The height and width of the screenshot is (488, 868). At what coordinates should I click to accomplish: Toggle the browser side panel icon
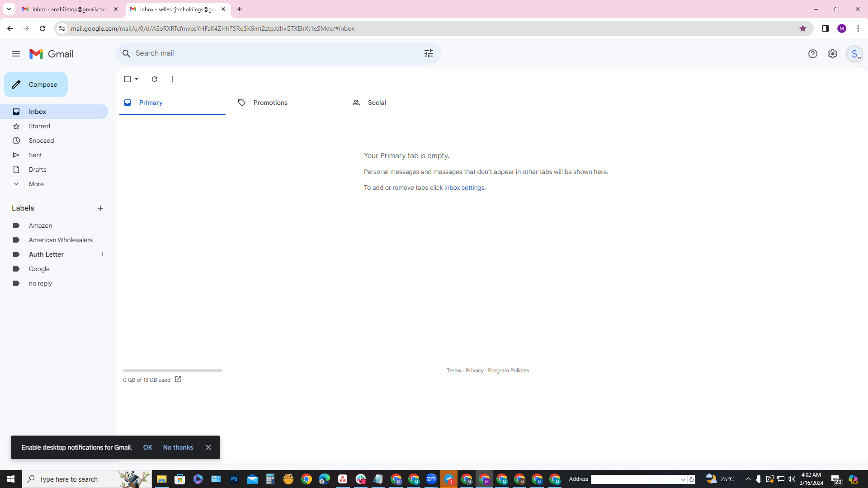(826, 28)
